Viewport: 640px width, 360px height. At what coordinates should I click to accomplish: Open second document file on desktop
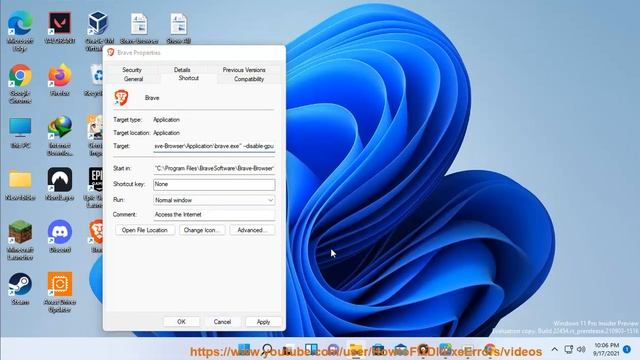click(178, 24)
